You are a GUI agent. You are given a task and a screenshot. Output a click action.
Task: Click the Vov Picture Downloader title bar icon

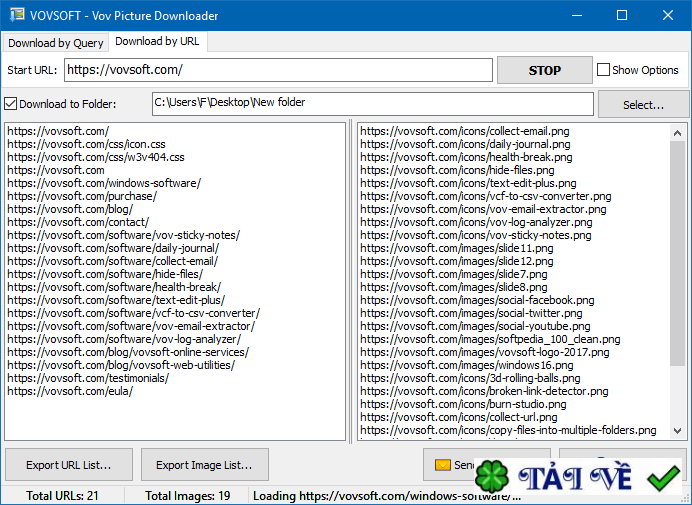pyautogui.click(x=17, y=15)
